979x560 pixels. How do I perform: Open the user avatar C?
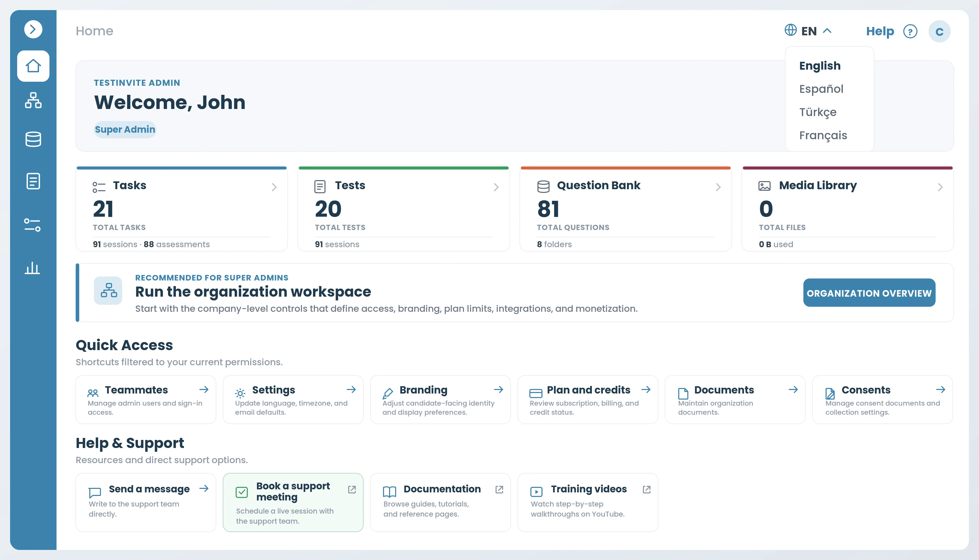(x=939, y=32)
